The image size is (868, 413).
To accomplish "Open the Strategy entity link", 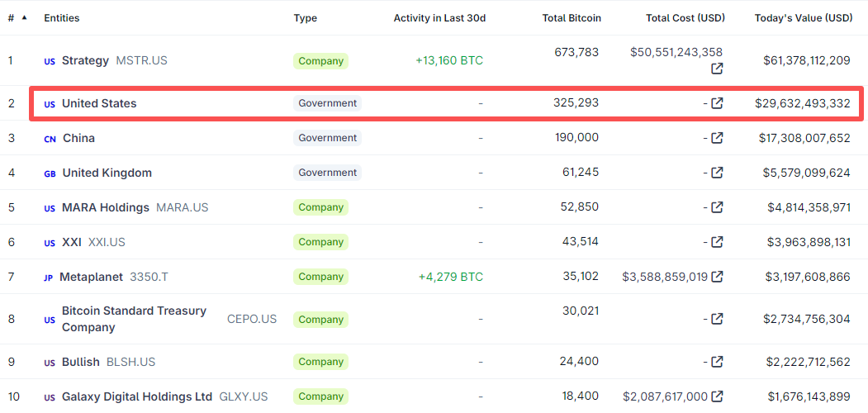I will (85, 60).
